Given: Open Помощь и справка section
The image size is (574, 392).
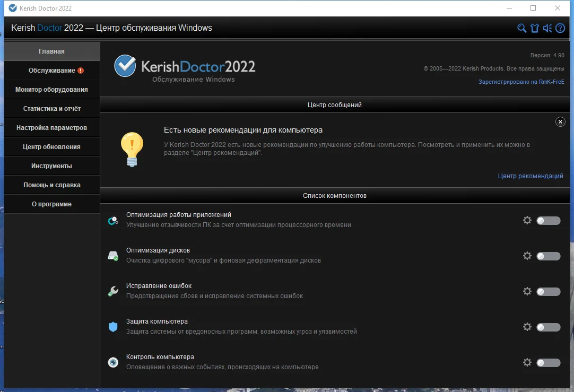Looking at the screenshot, I should coord(51,185).
